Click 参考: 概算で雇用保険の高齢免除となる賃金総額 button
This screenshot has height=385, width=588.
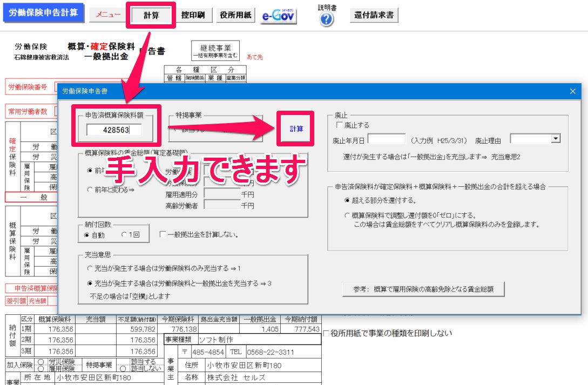tap(423, 289)
